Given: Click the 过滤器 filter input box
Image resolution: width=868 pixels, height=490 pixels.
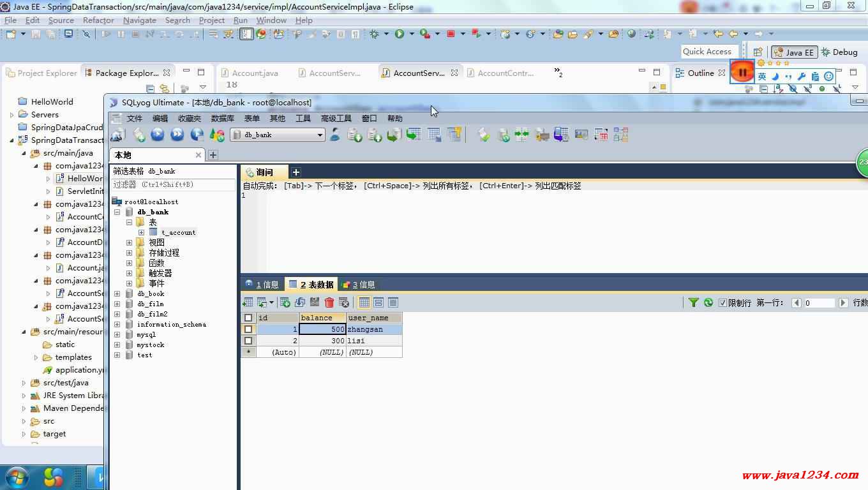Looking at the screenshot, I should pos(173,184).
